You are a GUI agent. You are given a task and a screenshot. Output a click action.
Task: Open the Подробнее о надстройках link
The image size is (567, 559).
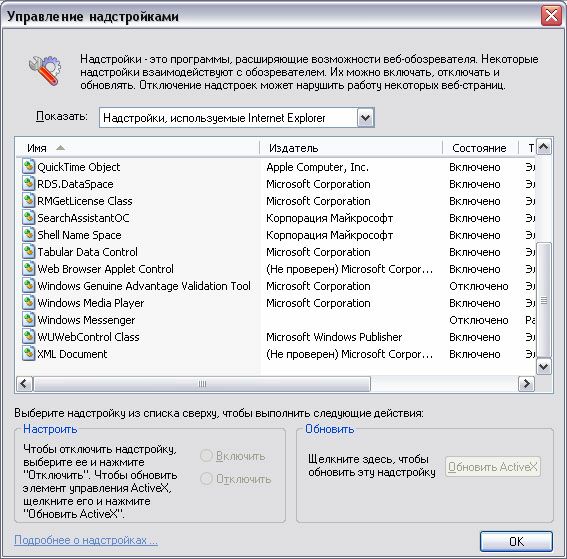(x=86, y=540)
